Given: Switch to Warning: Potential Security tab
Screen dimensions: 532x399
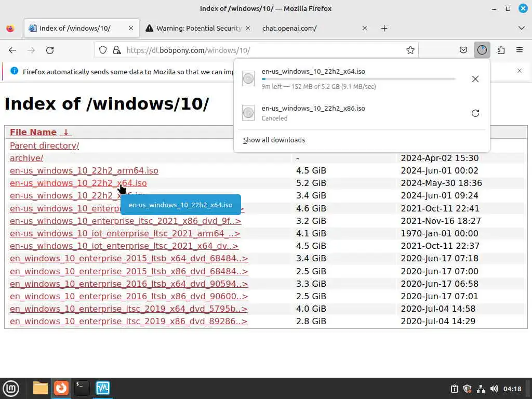Looking at the screenshot, I should pyautogui.click(x=198, y=28).
